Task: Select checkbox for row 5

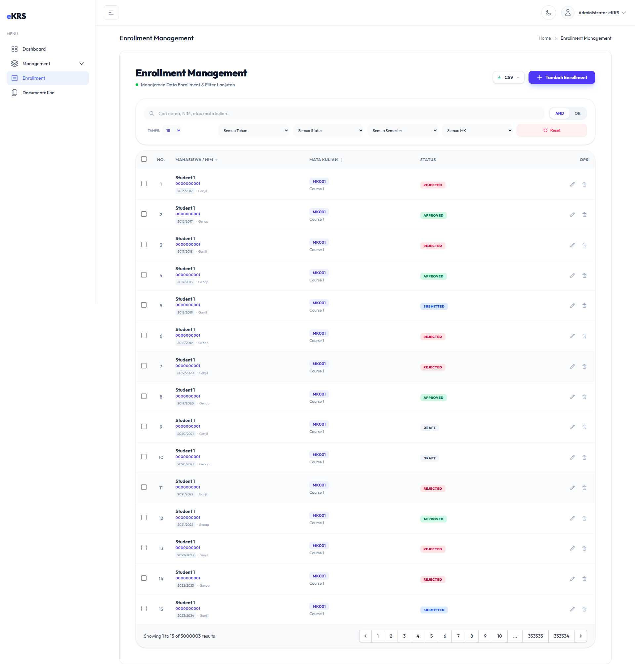Action: pos(144,305)
